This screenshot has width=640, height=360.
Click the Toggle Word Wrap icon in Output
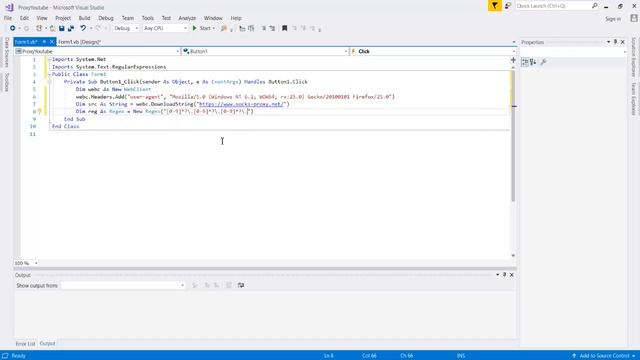241,285
